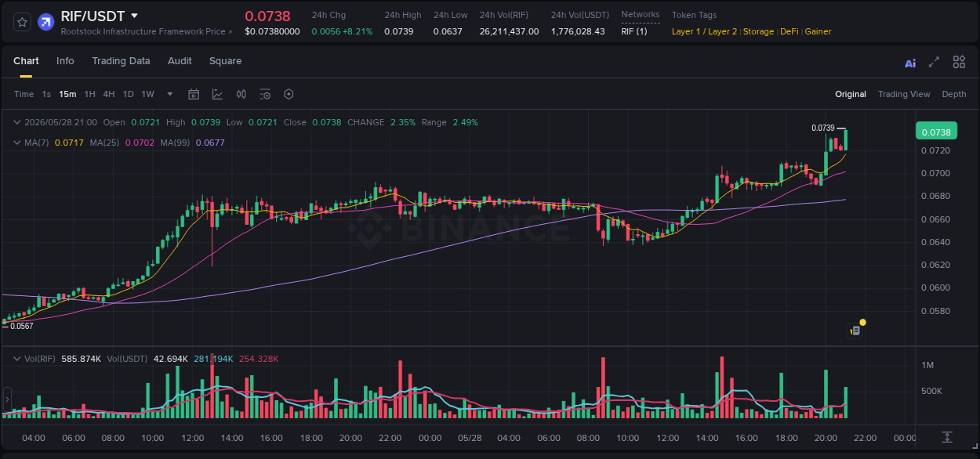Click the 24h change +8.21% value

point(359,31)
